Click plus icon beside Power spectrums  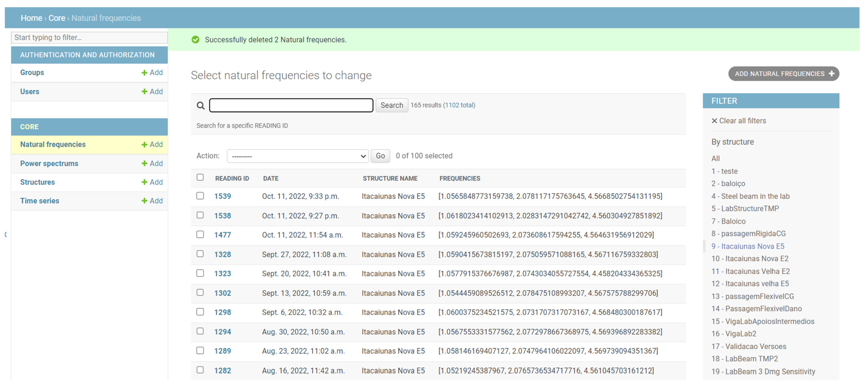144,164
